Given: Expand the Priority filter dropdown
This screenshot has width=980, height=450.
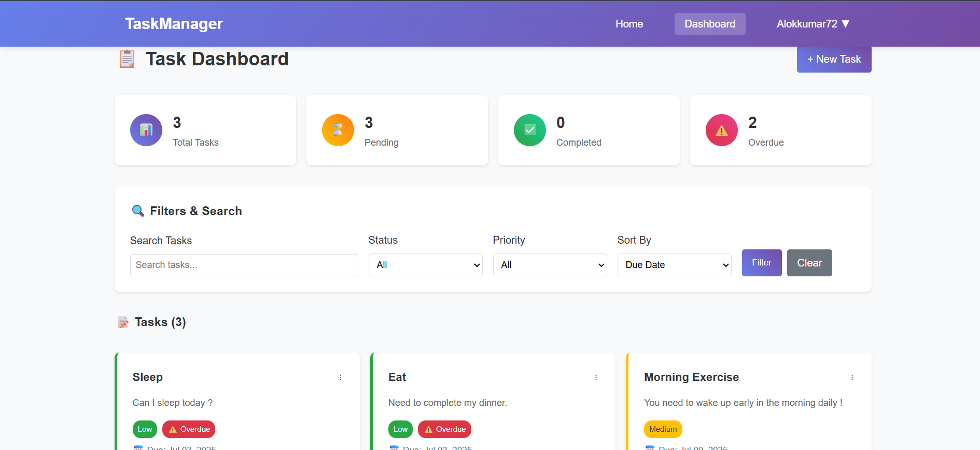Looking at the screenshot, I should (550, 265).
